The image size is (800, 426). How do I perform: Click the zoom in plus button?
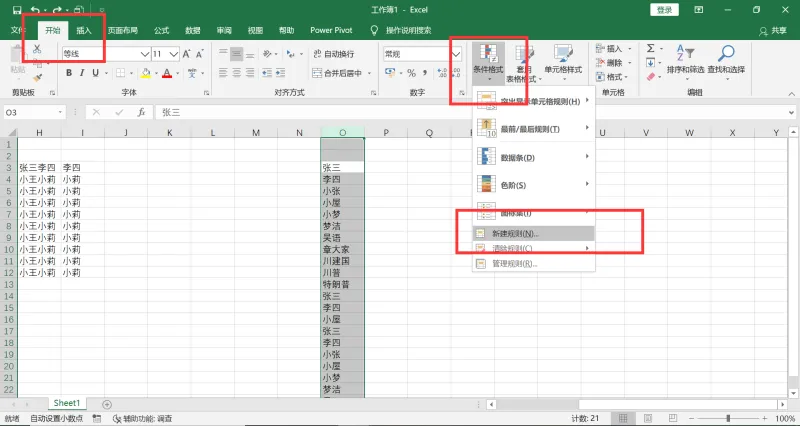pos(764,418)
